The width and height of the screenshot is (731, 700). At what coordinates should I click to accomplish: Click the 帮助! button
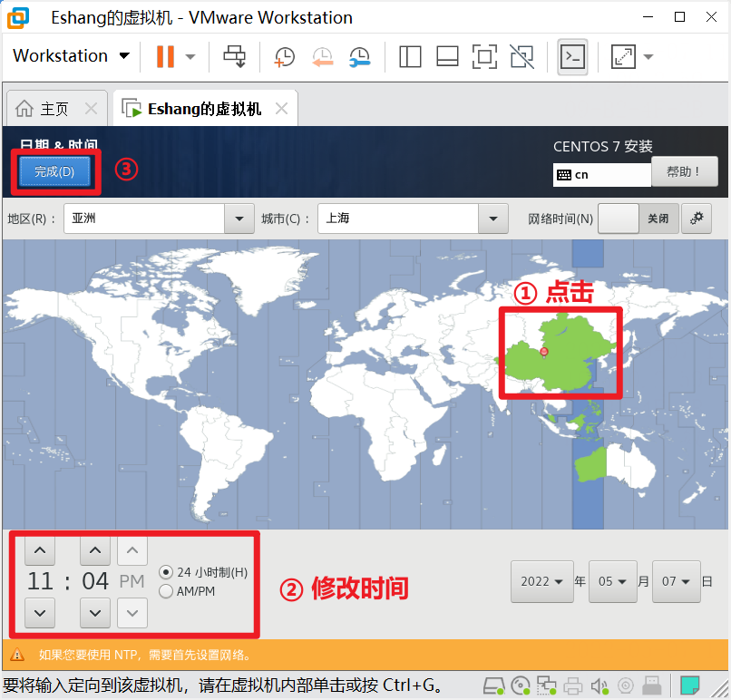[684, 171]
